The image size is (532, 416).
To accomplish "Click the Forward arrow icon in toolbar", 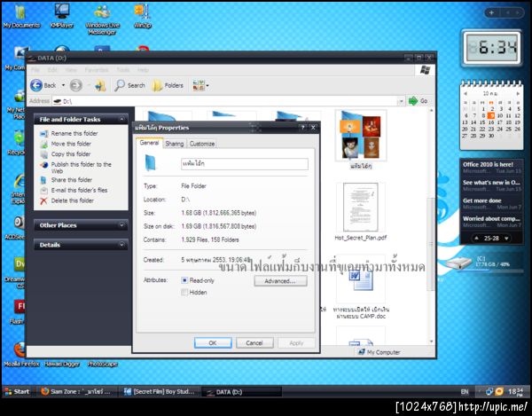I will click(75, 85).
